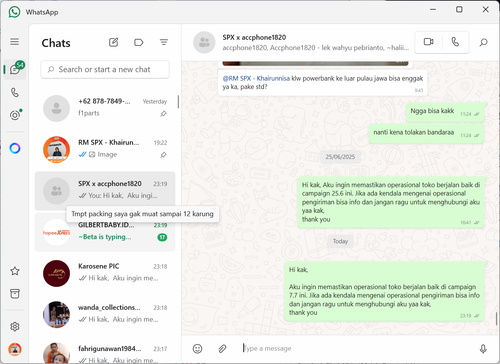Viewport: 500px width, 364px height.
Task: Click the fahrigunawan1984 profile picture
Action: (x=56, y=353)
